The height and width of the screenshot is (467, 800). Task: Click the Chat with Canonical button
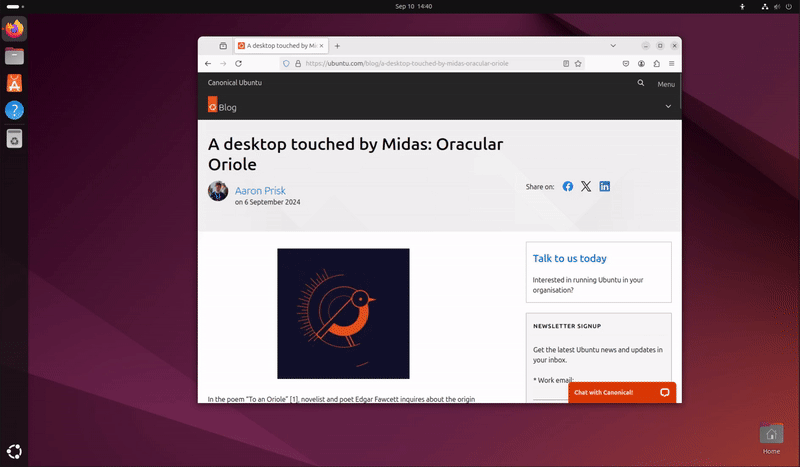point(622,392)
